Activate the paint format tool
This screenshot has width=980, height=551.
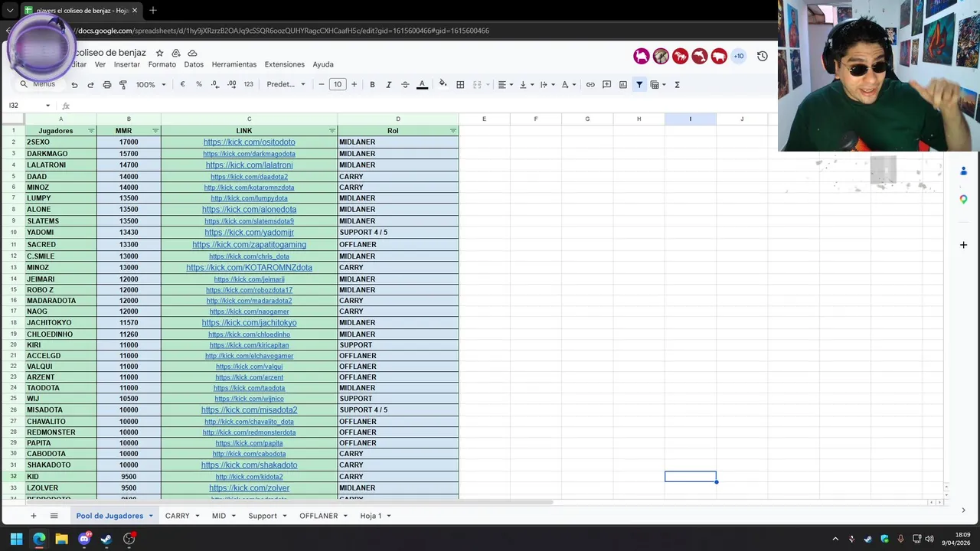click(123, 85)
